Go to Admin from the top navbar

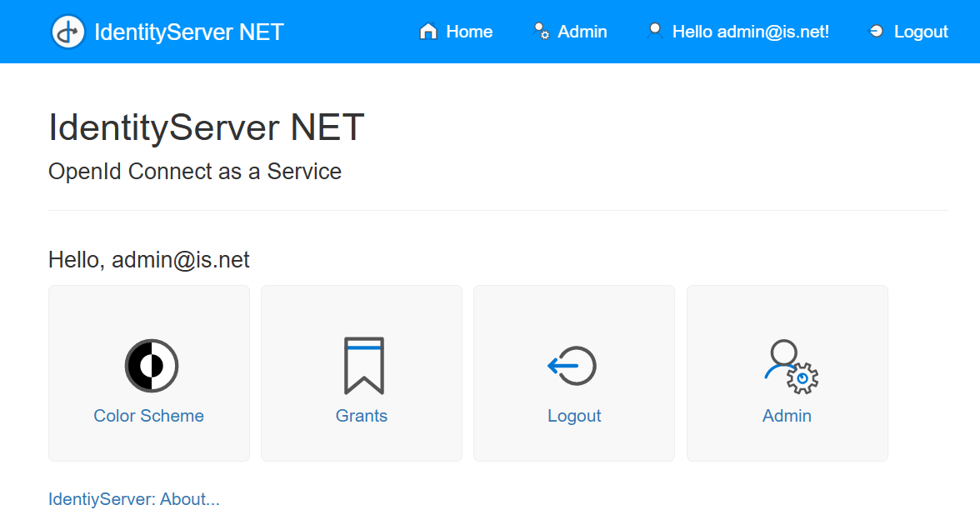(582, 32)
